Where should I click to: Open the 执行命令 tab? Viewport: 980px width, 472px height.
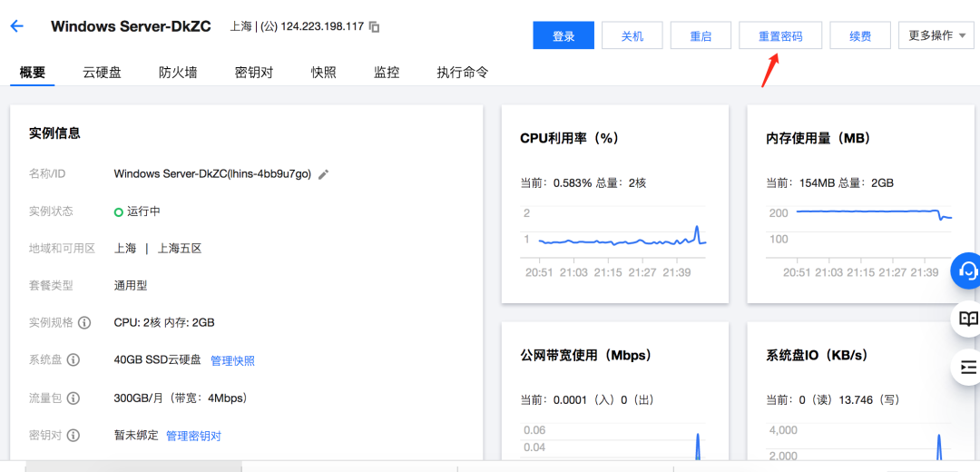463,73
